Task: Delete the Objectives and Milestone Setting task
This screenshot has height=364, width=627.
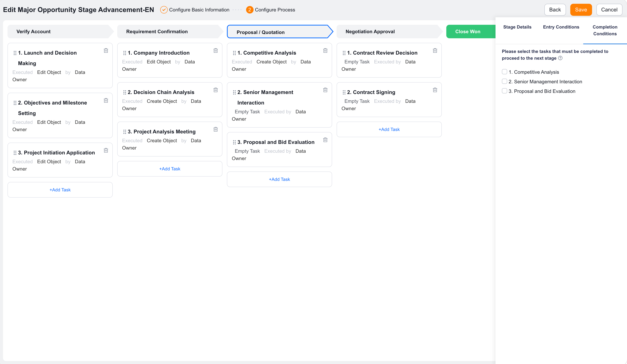Action: [106, 100]
